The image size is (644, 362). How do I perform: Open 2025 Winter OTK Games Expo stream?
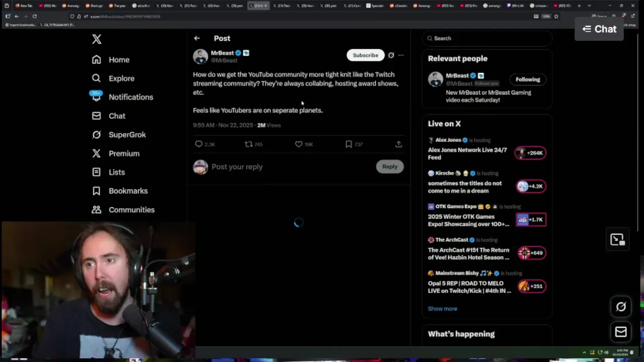pos(468,220)
